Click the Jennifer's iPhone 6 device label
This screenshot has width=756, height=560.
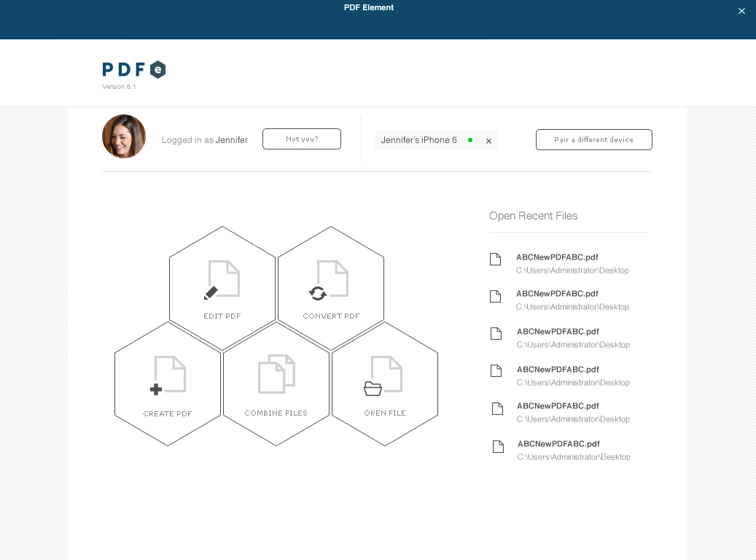418,140
